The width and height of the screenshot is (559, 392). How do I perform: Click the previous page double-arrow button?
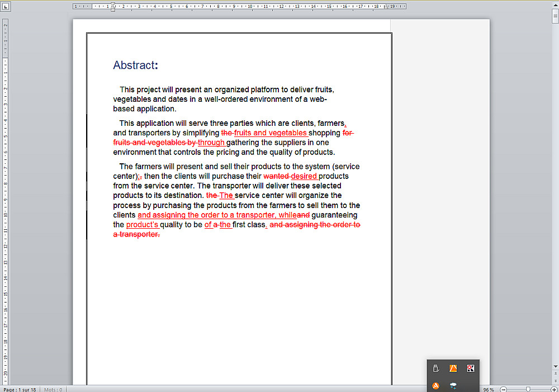click(x=556, y=373)
